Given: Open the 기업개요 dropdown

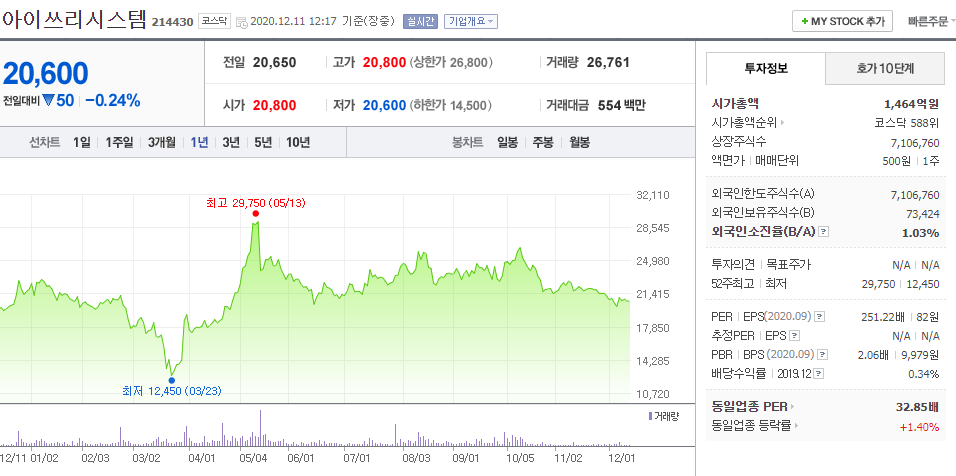Looking at the screenshot, I should [x=471, y=21].
